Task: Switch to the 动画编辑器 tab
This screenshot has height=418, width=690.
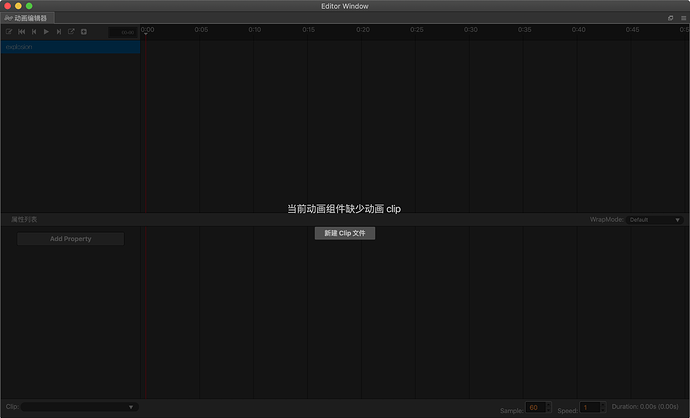Action: click(26, 18)
